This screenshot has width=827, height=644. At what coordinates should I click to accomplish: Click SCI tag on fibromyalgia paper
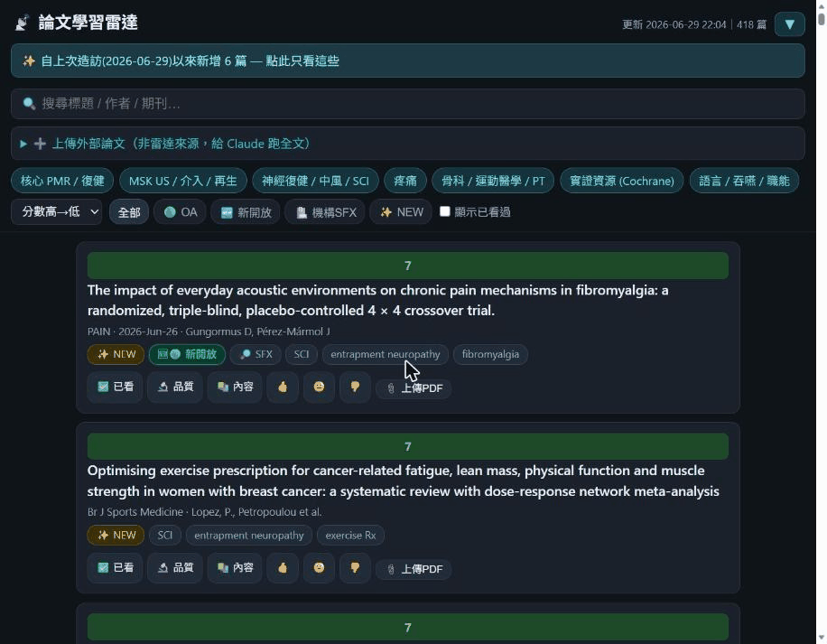pos(302,354)
